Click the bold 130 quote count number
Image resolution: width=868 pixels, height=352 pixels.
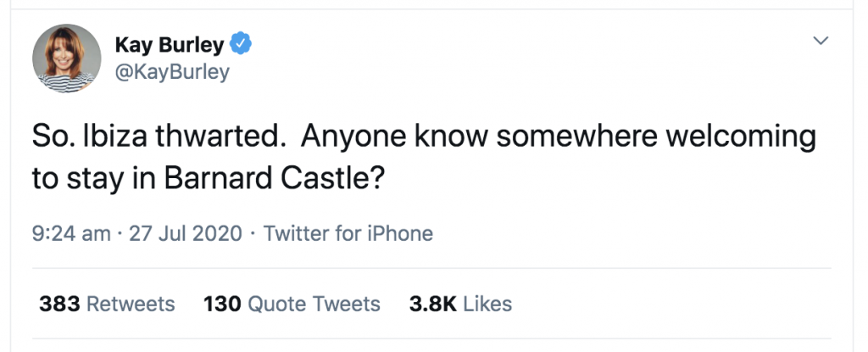point(224,303)
